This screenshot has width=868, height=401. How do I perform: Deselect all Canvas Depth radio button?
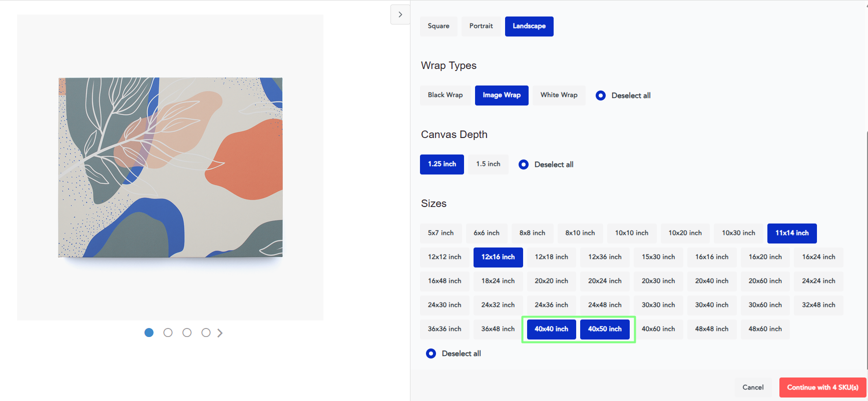(524, 164)
